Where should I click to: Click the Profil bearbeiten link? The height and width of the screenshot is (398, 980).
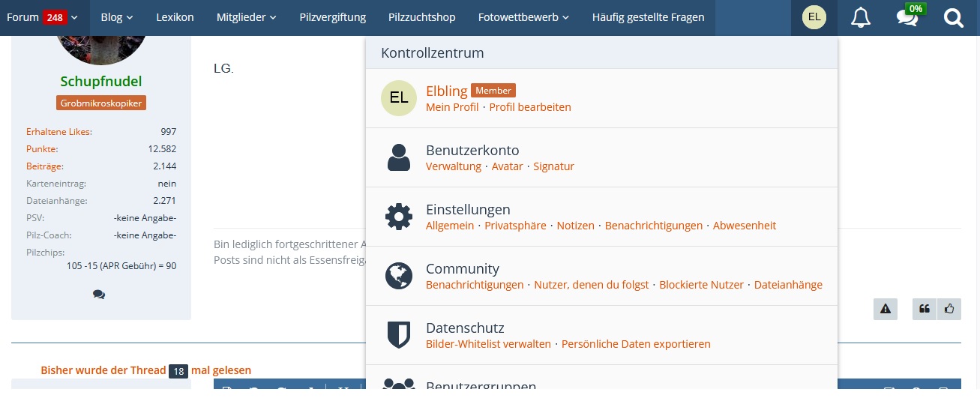coord(530,107)
